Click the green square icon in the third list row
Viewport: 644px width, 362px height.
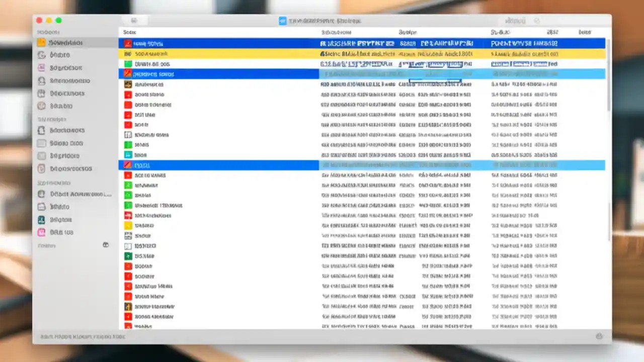point(127,64)
